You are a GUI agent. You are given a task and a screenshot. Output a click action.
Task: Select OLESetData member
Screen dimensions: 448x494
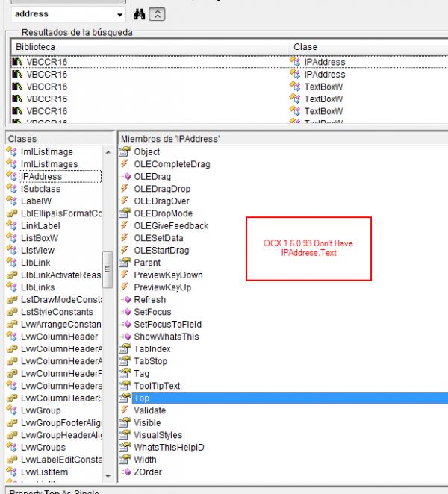coord(158,238)
